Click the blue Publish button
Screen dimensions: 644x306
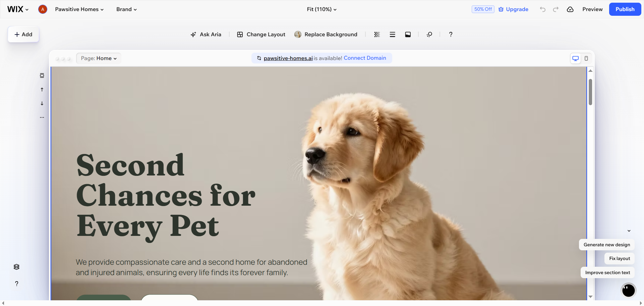point(625,9)
